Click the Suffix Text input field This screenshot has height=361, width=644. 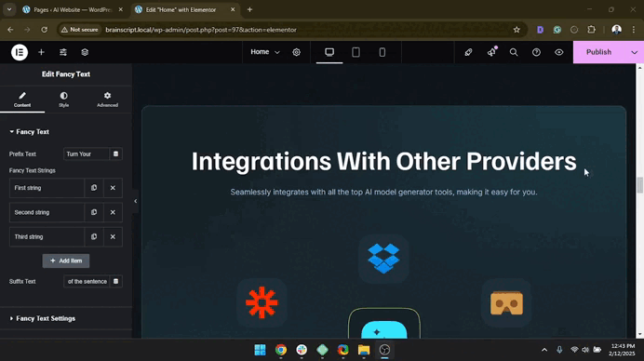87,281
